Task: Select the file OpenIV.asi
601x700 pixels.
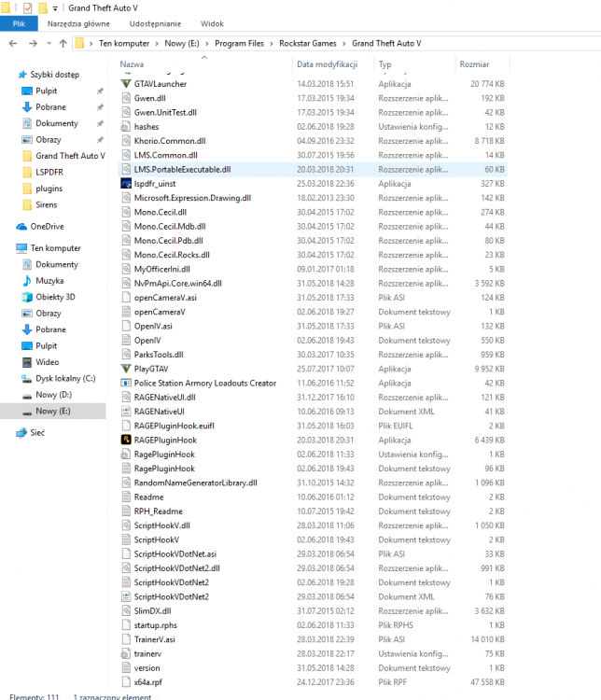Action: (312, 326)
